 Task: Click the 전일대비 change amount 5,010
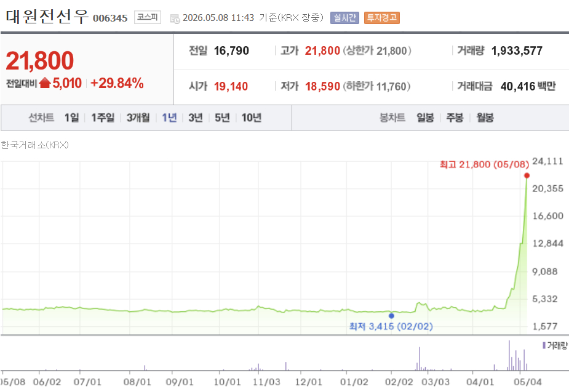tap(67, 83)
